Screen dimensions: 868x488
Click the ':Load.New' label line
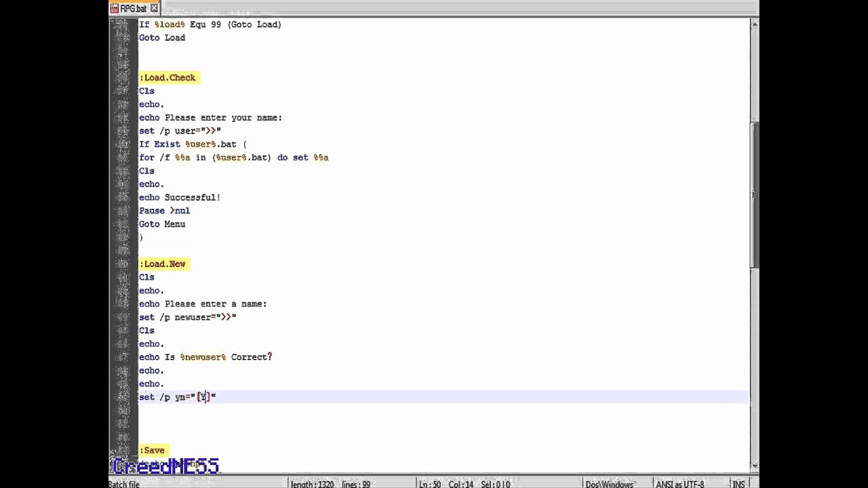[x=163, y=264]
